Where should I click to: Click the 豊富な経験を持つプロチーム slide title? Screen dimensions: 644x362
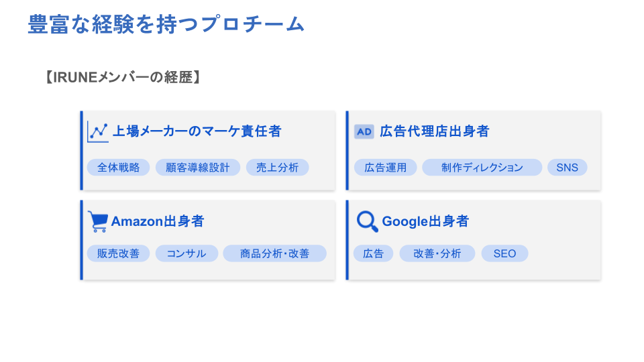(x=166, y=25)
